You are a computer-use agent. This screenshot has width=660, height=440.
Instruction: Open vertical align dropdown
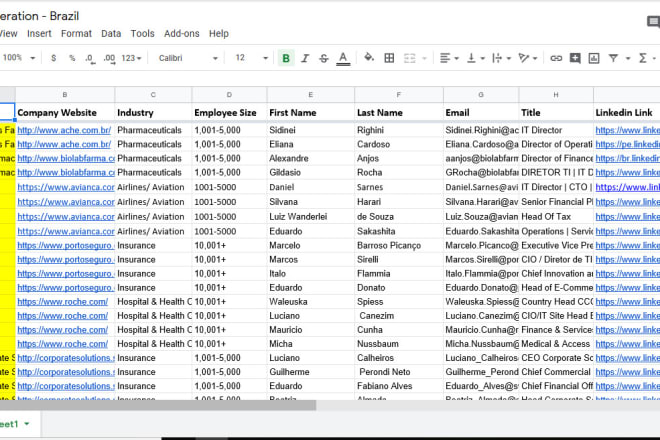tap(476, 58)
